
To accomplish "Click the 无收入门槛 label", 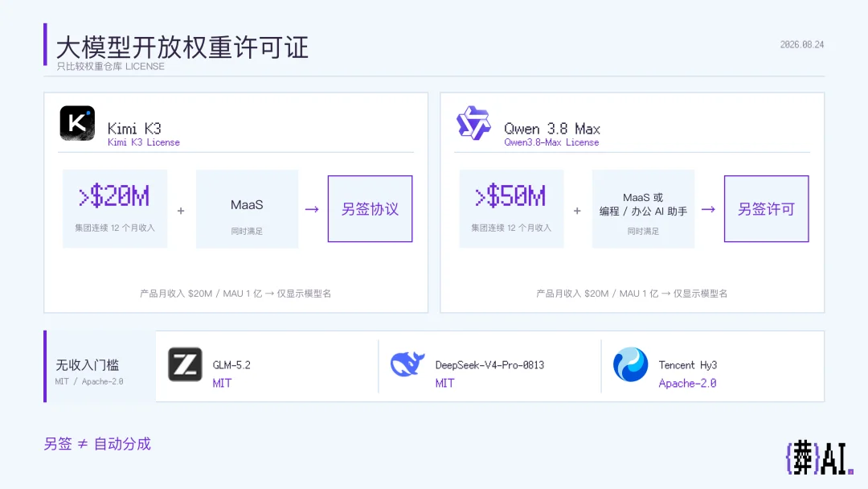I will (x=88, y=365).
